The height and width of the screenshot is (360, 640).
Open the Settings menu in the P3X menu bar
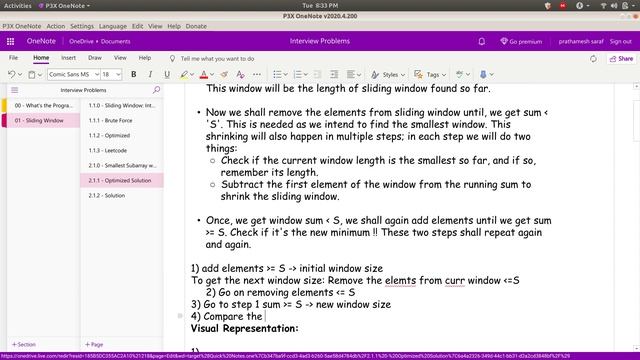click(x=82, y=26)
